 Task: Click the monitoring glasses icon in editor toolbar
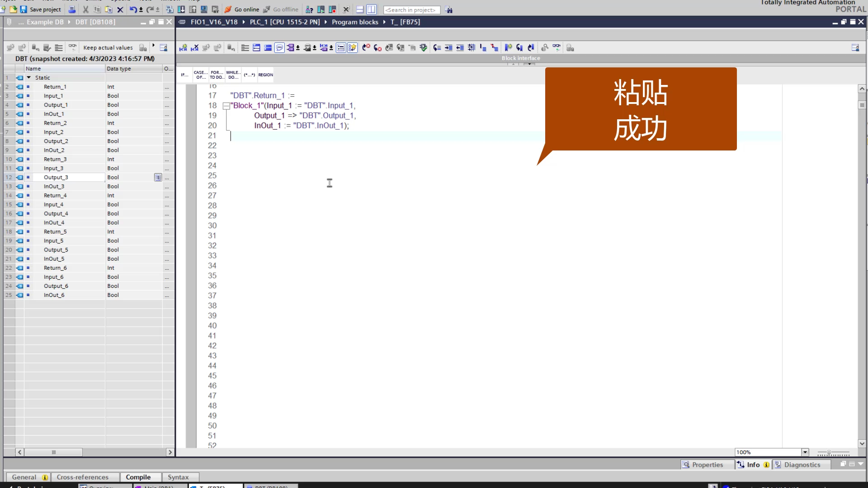(556, 48)
